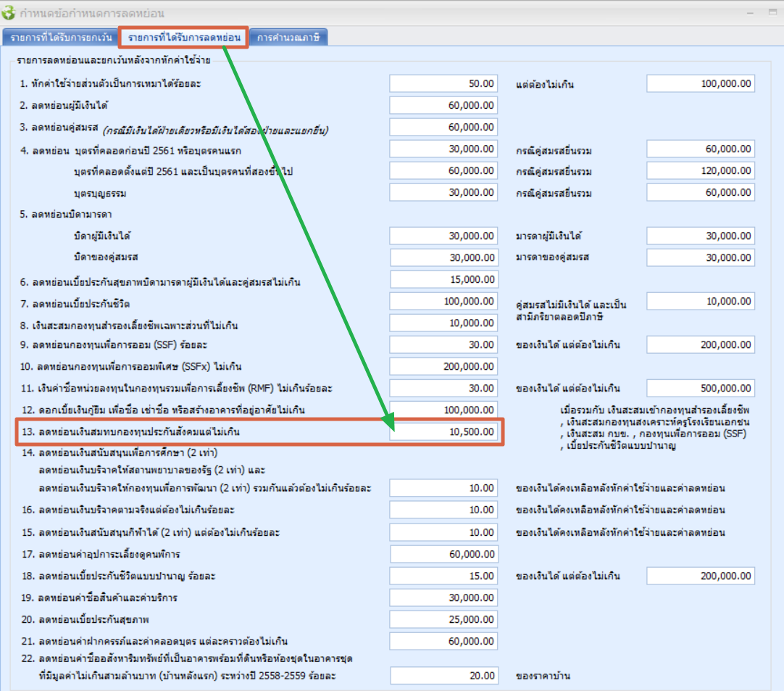Click the item 22 ร้อยละ ของราคาบ้าน field
The image size is (784, 691).
443,676
